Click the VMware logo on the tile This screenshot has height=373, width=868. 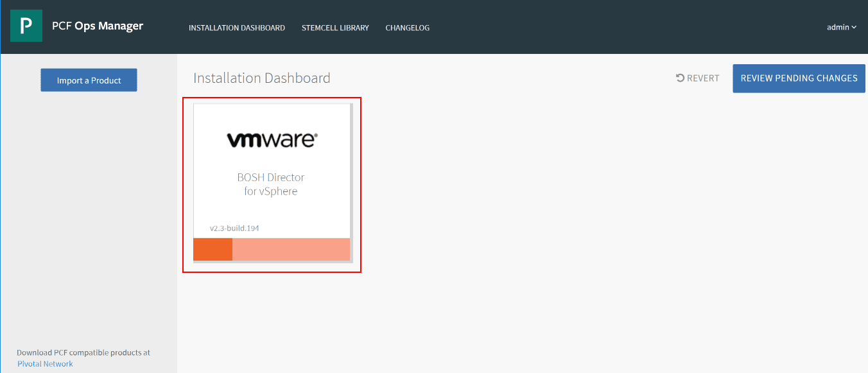pyautogui.click(x=272, y=139)
